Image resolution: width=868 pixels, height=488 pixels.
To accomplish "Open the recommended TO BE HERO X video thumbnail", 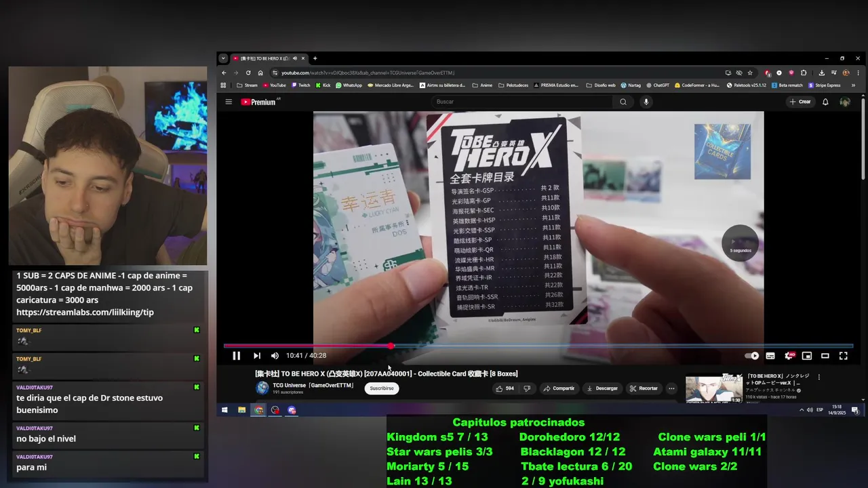I will [713, 388].
